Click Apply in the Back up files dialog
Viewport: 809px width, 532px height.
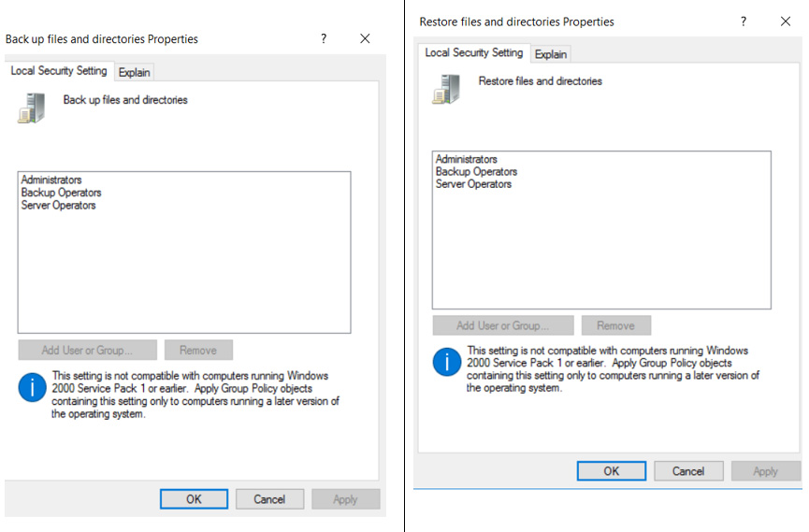[345, 499]
